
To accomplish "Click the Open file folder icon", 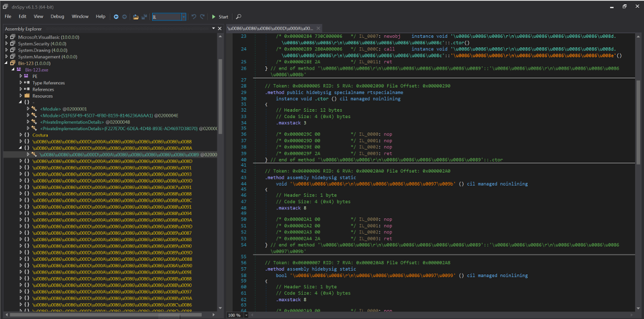I will [135, 17].
